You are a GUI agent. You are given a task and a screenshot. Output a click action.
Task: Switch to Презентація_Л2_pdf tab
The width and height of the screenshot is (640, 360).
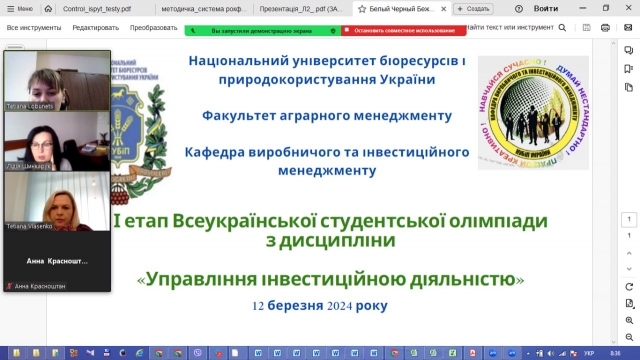click(301, 9)
